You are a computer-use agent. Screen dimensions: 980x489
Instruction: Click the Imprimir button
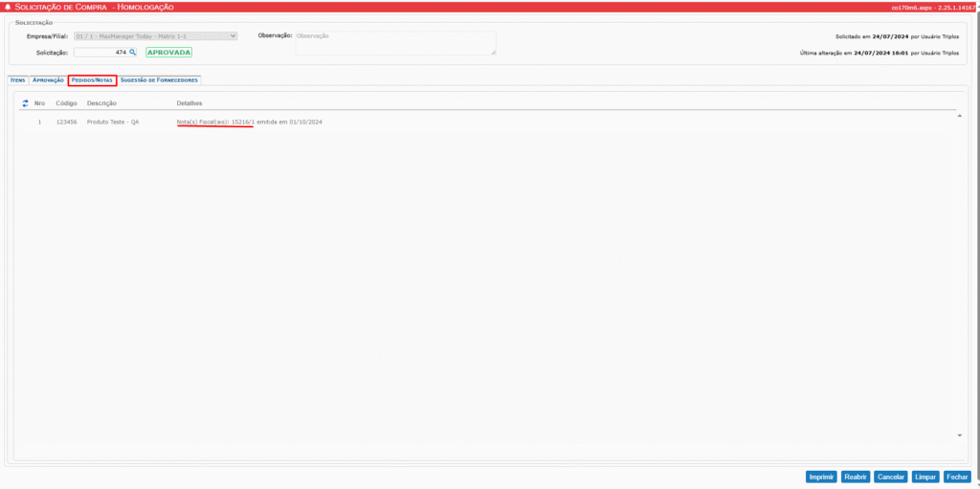click(821, 477)
